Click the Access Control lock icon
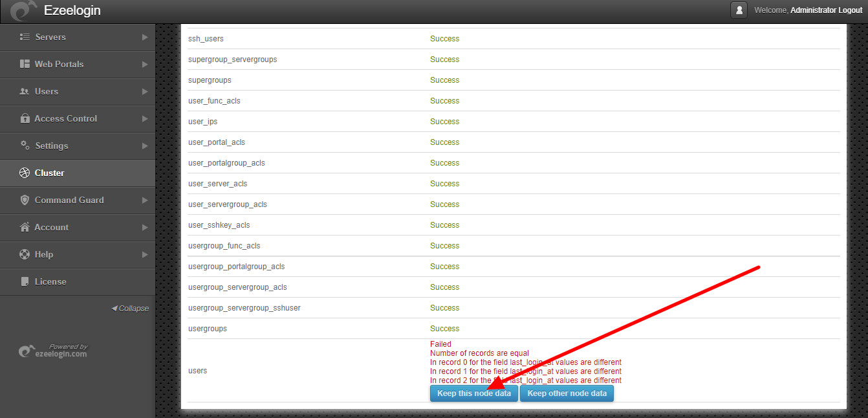 pos(25,118)
